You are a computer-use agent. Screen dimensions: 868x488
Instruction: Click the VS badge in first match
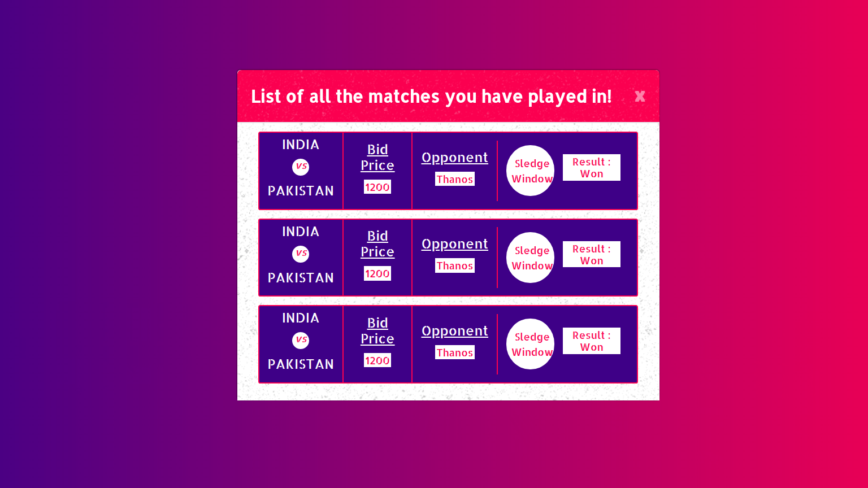(x=301, y=167)
